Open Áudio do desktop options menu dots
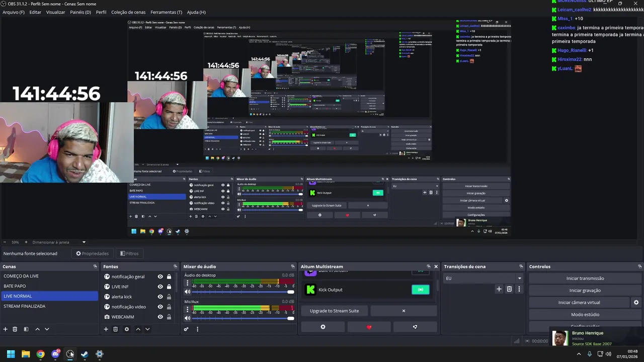 point(188,283)
